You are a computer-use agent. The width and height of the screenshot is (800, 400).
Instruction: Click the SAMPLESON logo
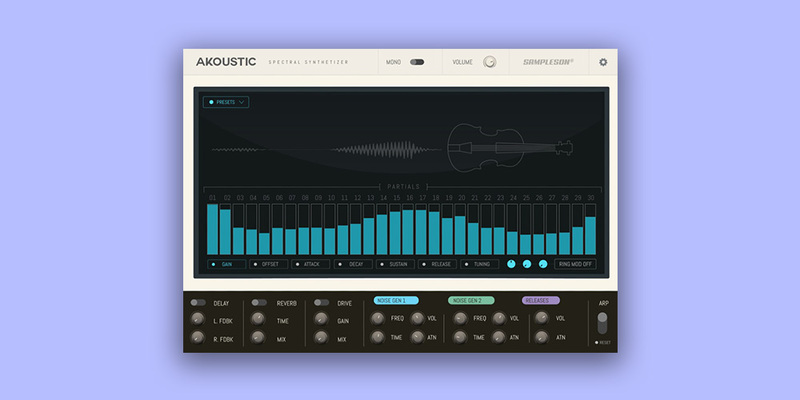click(x=548, y=62)
